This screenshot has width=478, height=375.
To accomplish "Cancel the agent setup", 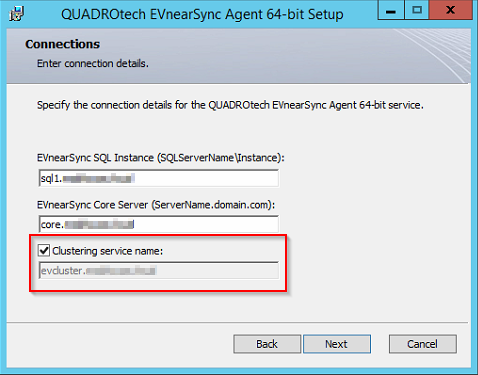I will coord(423,344).
